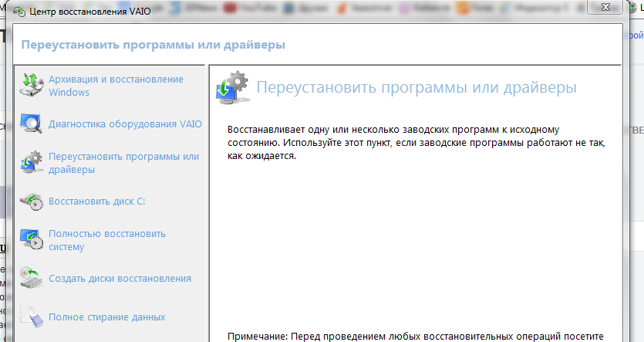The image size is (644, 342).
Task: Click the Windows backup and restore icon
Action: (x=31, y=86)
